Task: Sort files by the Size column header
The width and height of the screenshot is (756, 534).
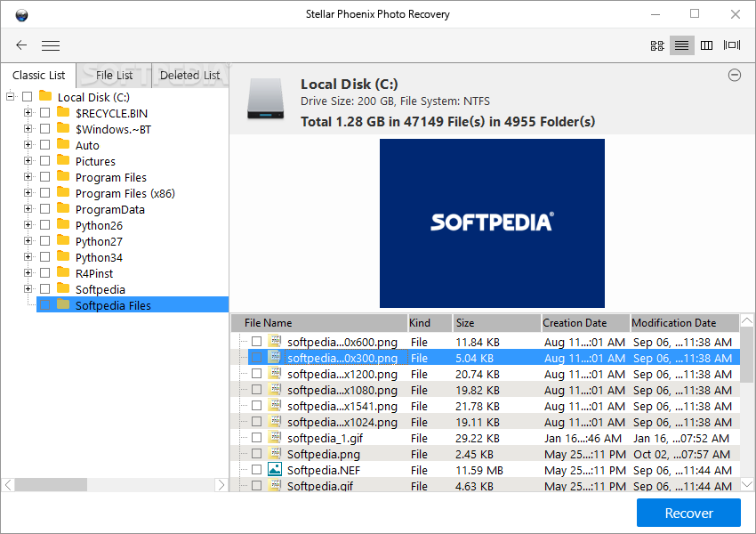Action: [496, 323]
